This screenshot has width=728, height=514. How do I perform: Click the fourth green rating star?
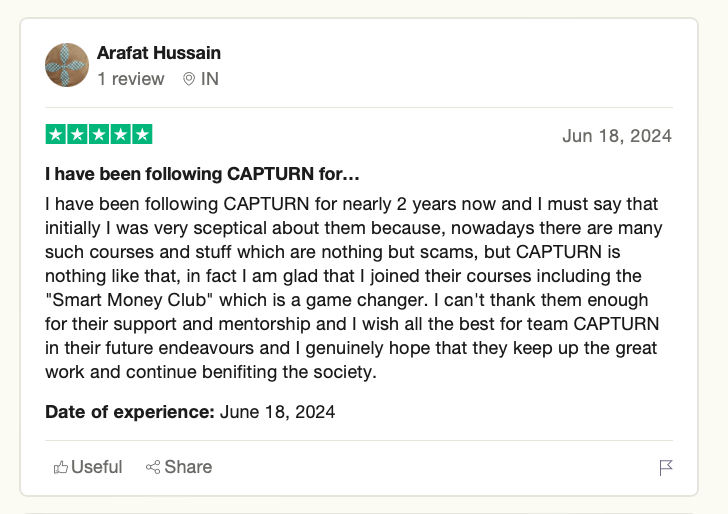point(121,134)
